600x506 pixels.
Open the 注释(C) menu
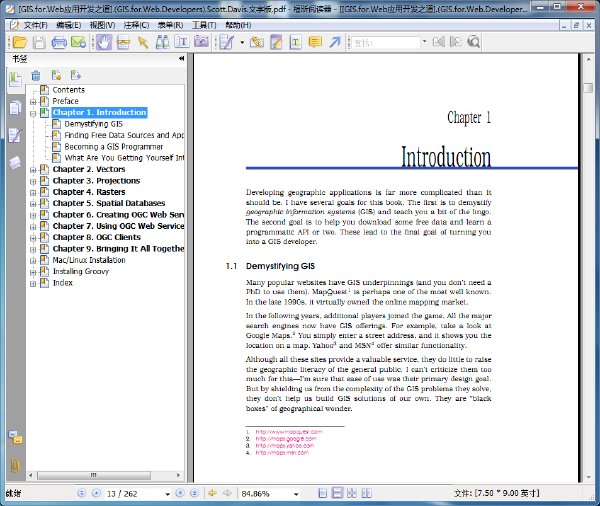point(136,25)
